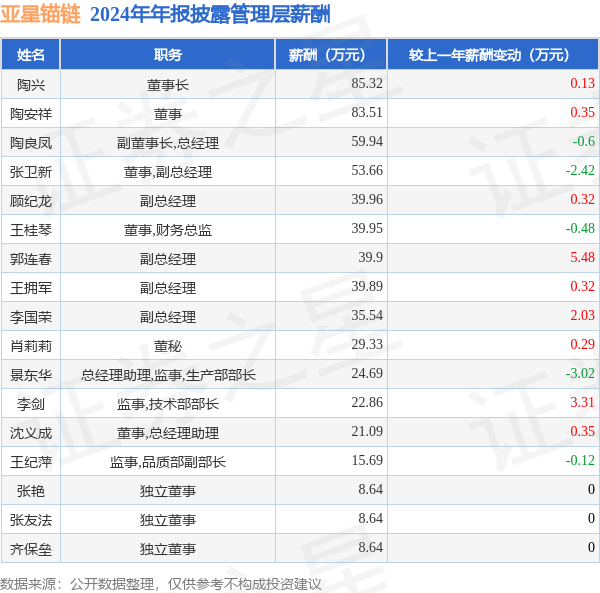Image resolution: width=600 pixels, height=593 pixels.
Task: Click the salary value 29.33
Action: point(367,345)
